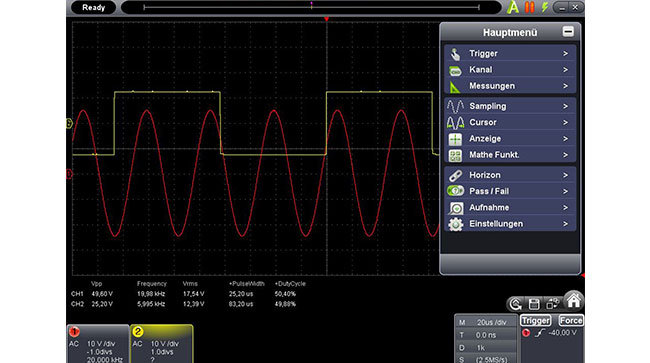Image resolution: width=650 pixels, height=363 pixels.
Task: Click the pink marker on horizontal position bar
Action: (x=311, y=5)
